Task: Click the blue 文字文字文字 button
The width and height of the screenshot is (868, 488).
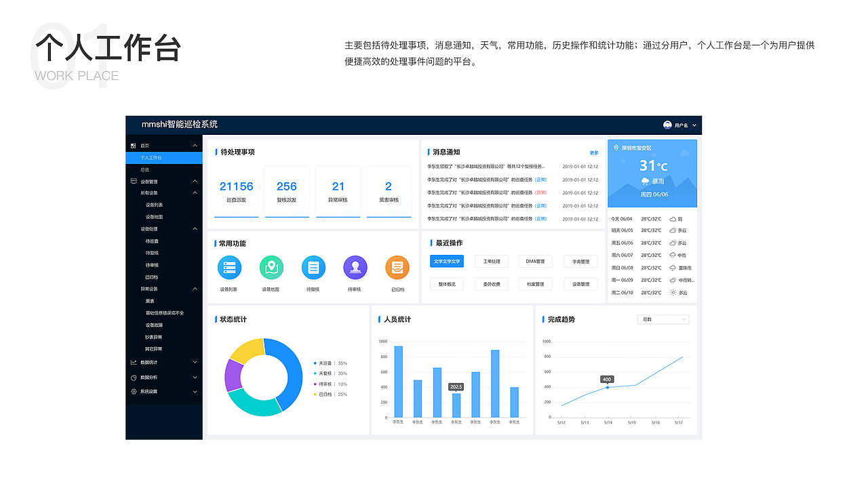Action: click(x=447, y=261)
